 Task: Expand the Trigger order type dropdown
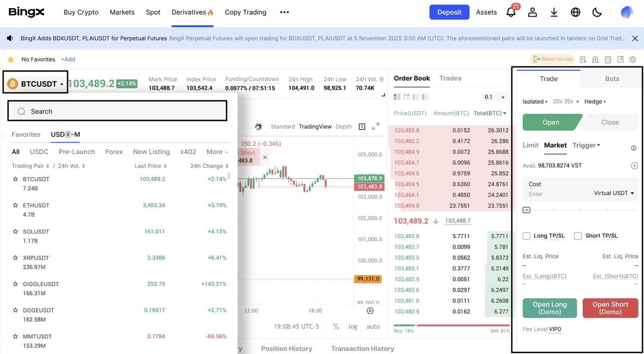pos(586,145)
